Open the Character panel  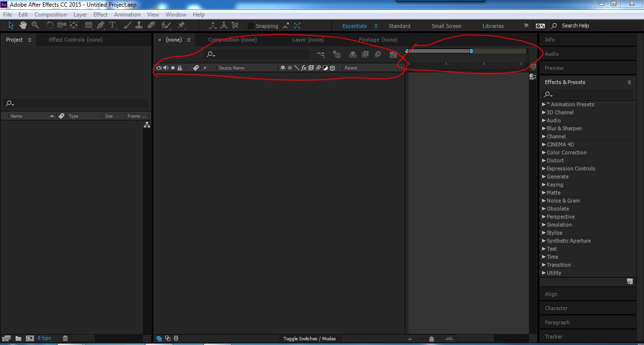[556, 308]
